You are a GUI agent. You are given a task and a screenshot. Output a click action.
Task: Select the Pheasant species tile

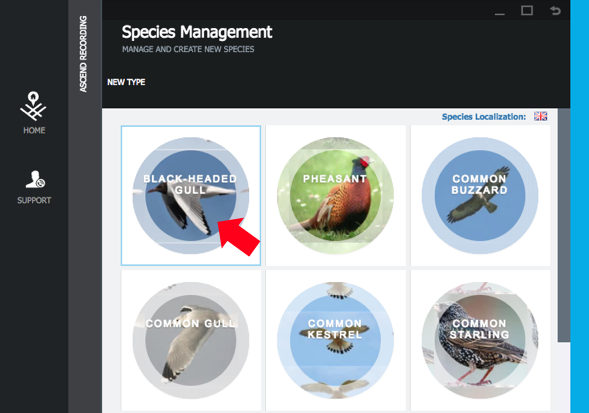click(336, 195)
